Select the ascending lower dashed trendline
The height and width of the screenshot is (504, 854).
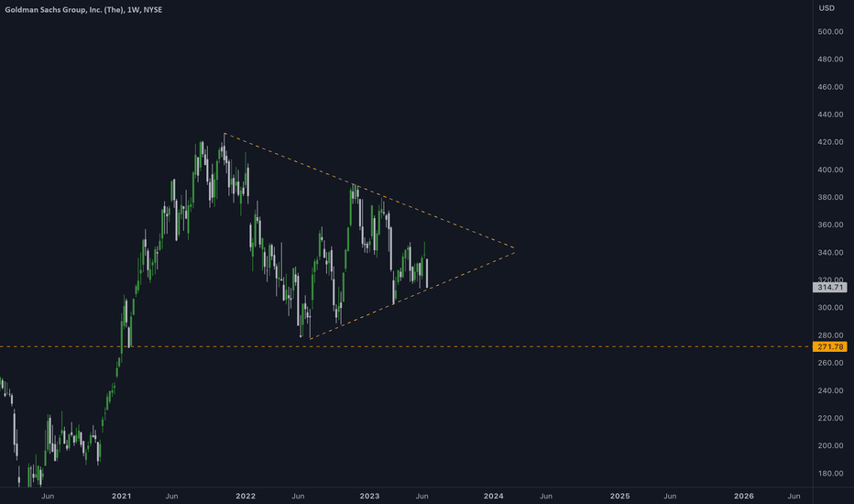coord(412,295)
